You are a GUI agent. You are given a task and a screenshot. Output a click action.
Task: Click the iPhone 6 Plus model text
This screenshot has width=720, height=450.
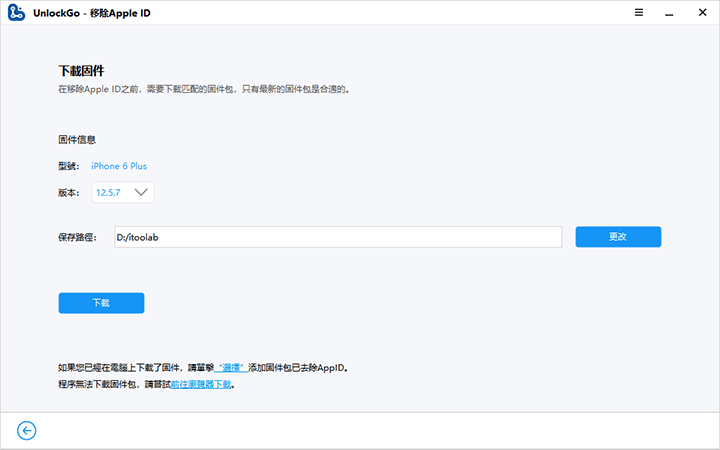[119, 166]
